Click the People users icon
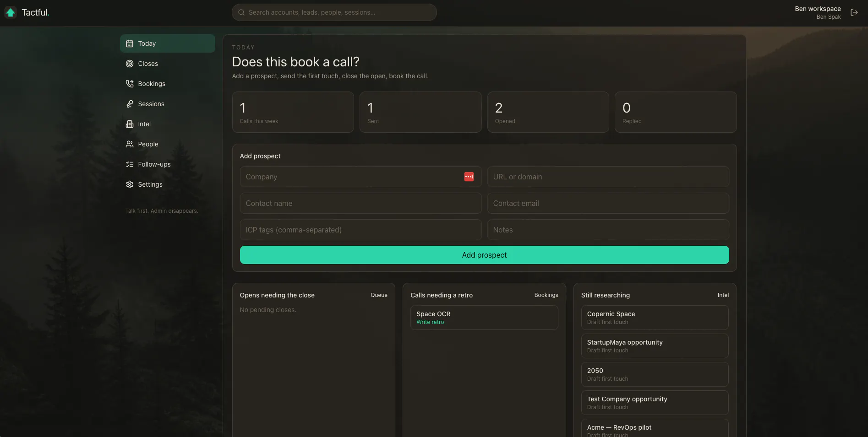This screenshot has width=868, height=437. tap(130, 144)
